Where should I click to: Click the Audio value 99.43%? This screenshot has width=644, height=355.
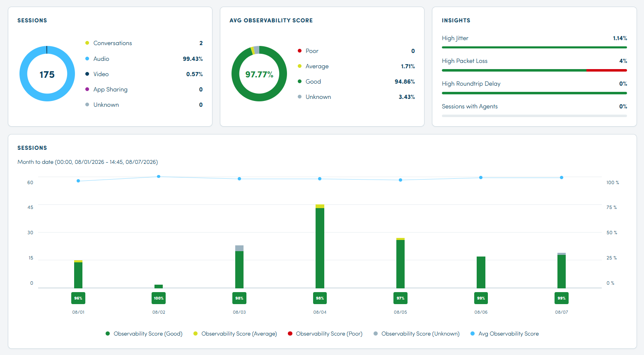point(193,59)
